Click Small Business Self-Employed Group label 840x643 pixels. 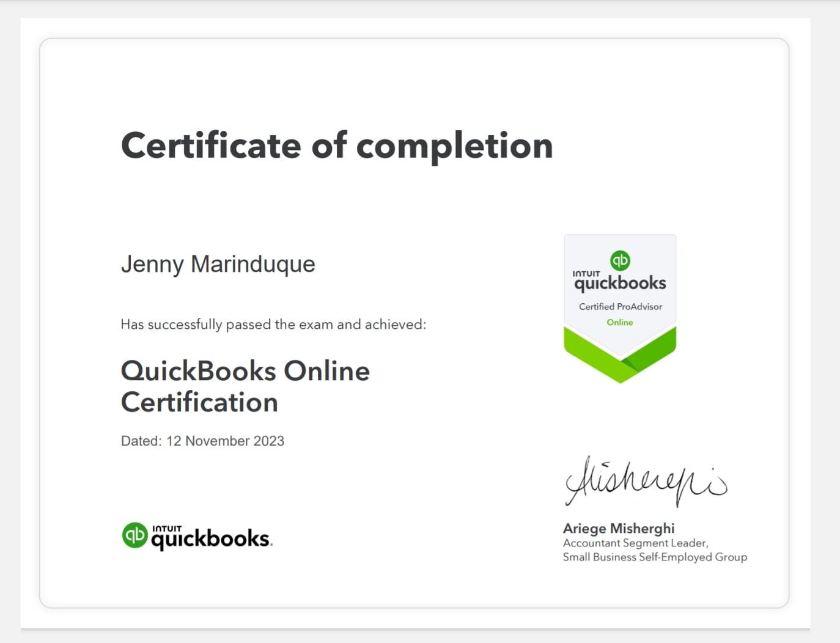click(x=655, y=557)
